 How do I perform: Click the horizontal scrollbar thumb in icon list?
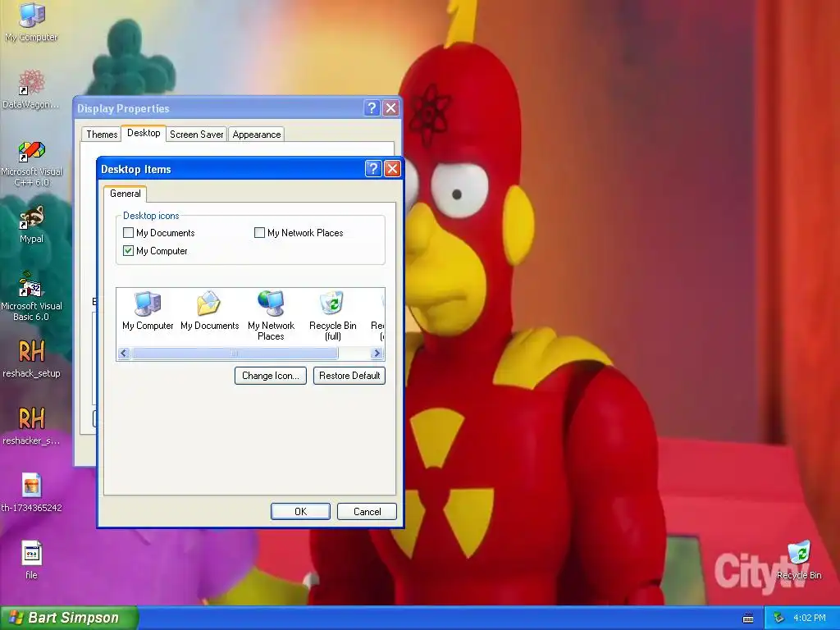point(235,353)
